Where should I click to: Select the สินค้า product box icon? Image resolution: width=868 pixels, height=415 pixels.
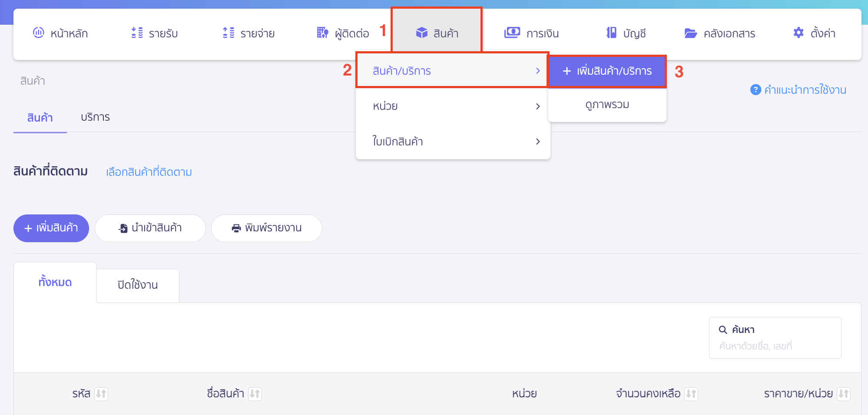tap(422, 32)
